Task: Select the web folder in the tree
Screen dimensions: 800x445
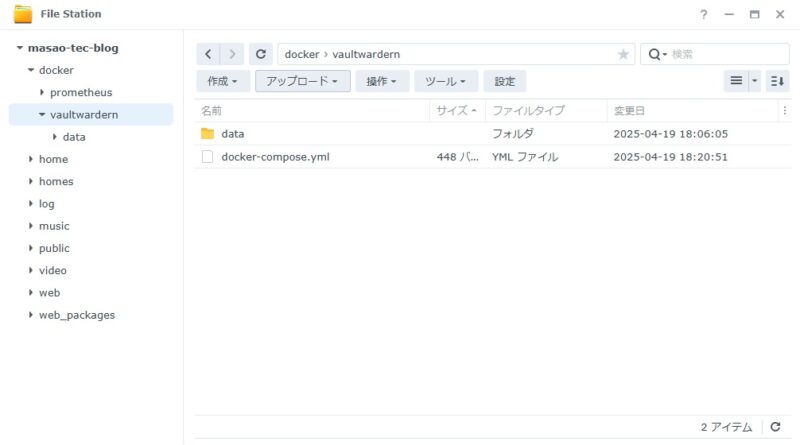Action: 49,292
